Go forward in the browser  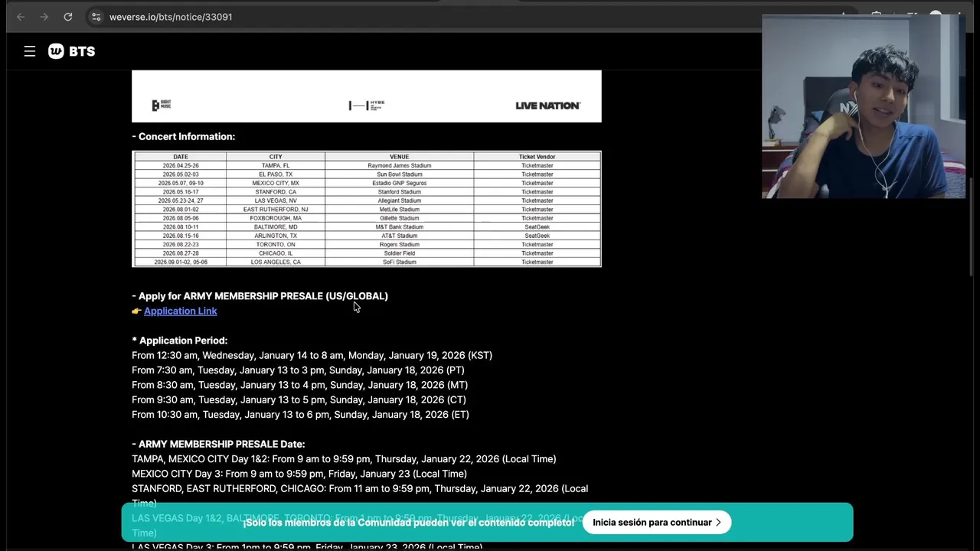(x=44, y=17)
